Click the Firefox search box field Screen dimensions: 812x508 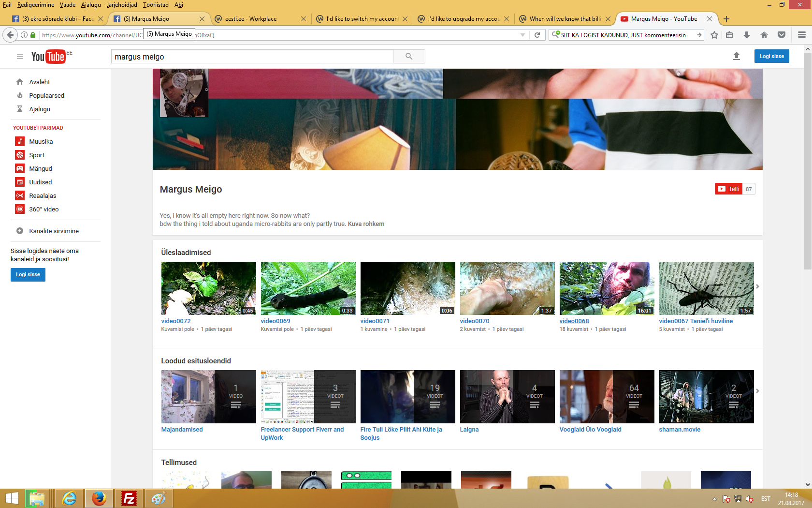pos(626,35)
